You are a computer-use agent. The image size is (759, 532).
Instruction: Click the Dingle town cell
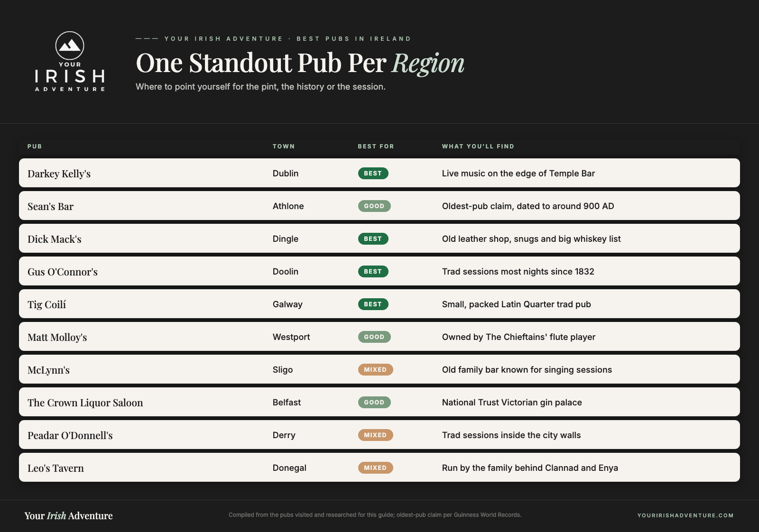pyautogui.click(x=286, y=239)
